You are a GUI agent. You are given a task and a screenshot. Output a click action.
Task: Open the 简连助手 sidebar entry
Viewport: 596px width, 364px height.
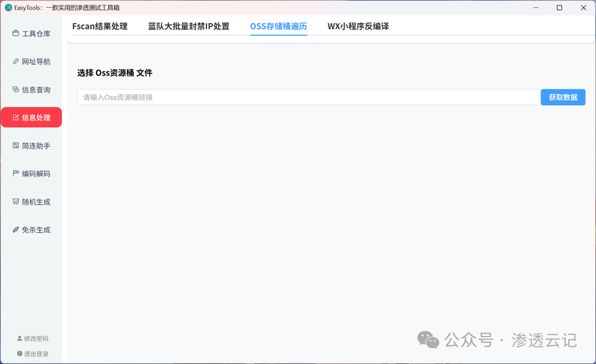click(31, 146)
